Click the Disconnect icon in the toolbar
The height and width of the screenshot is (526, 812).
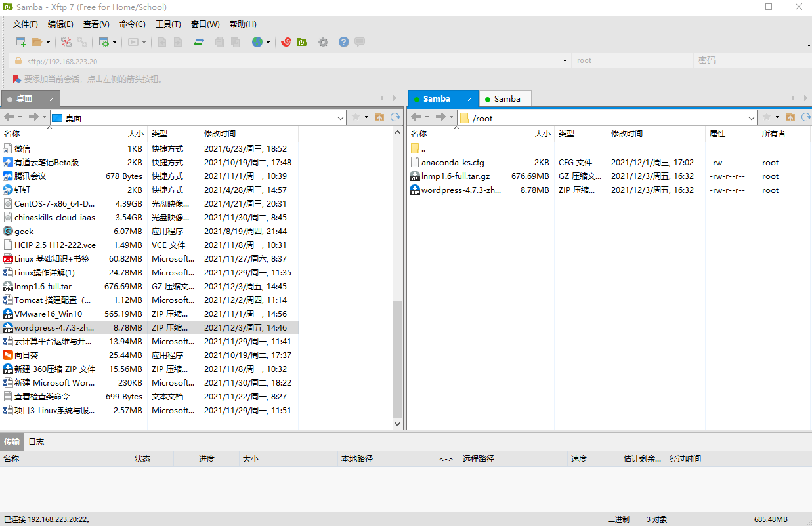tap(66, 42)
